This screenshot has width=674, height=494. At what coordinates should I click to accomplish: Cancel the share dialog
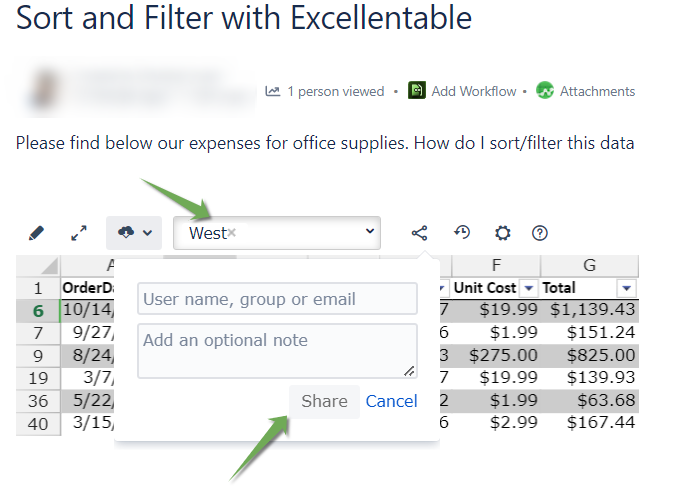pos(391,402)
